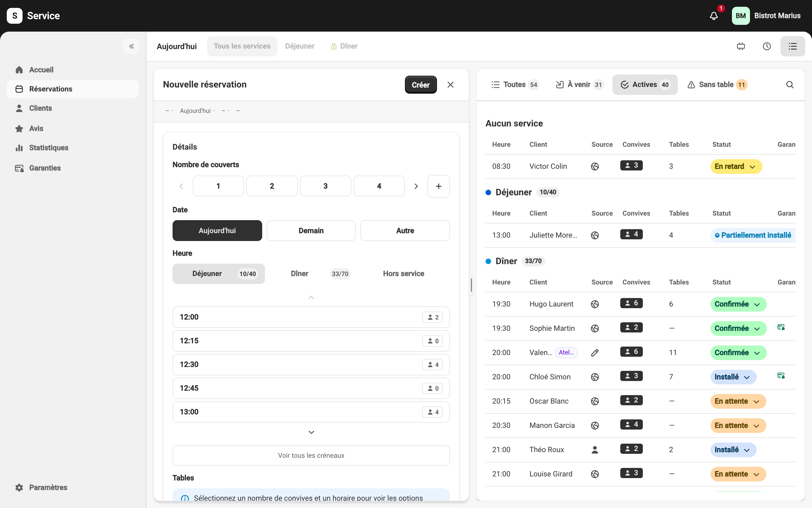The image size is (812, 508).
Task: Open the En retard status dropdown for Victor Colin
Action: pyautogui.click(x=736, y=166)
